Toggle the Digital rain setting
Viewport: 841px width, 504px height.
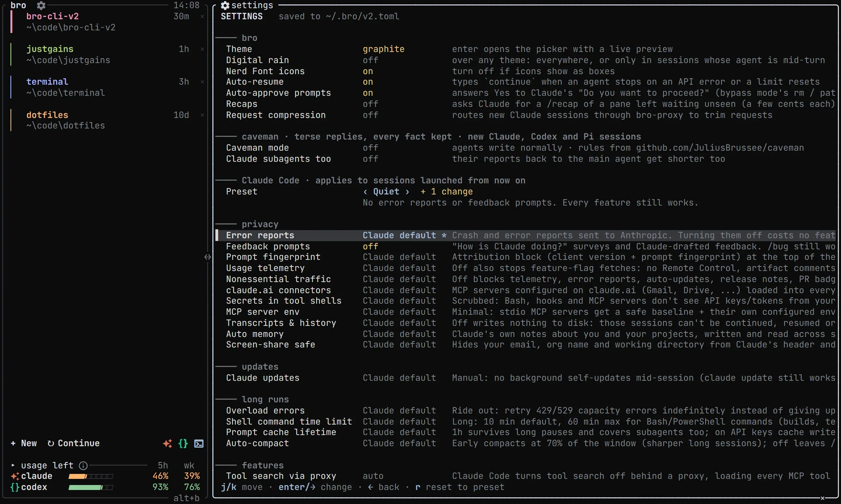click(x=370, y=60)
